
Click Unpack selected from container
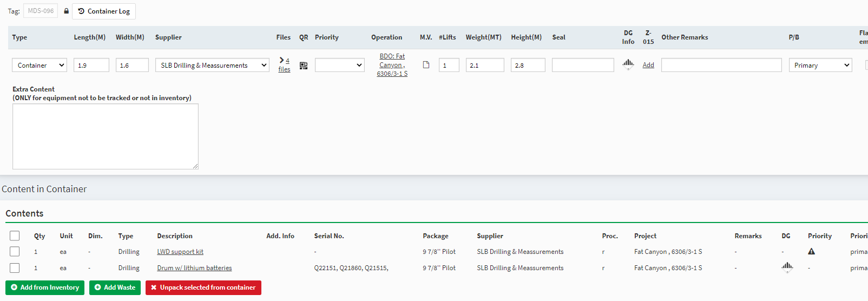tap(203, 287)
